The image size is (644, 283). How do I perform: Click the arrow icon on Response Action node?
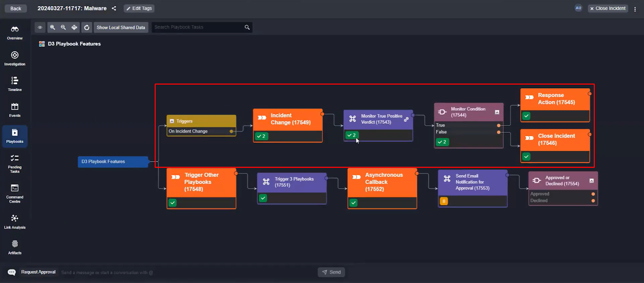(x=529, y=97)
